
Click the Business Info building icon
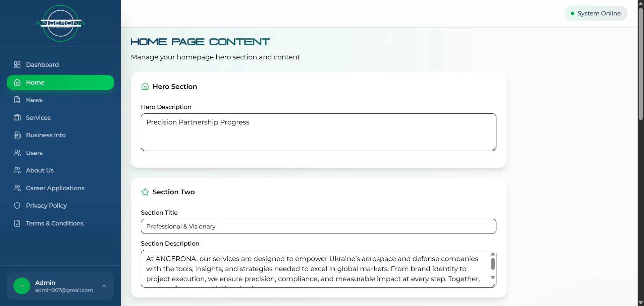[17, 135]
